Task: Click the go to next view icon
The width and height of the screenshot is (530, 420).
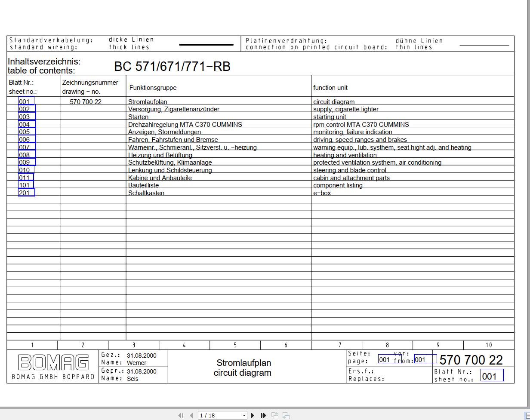Action: tap(286, 415)
